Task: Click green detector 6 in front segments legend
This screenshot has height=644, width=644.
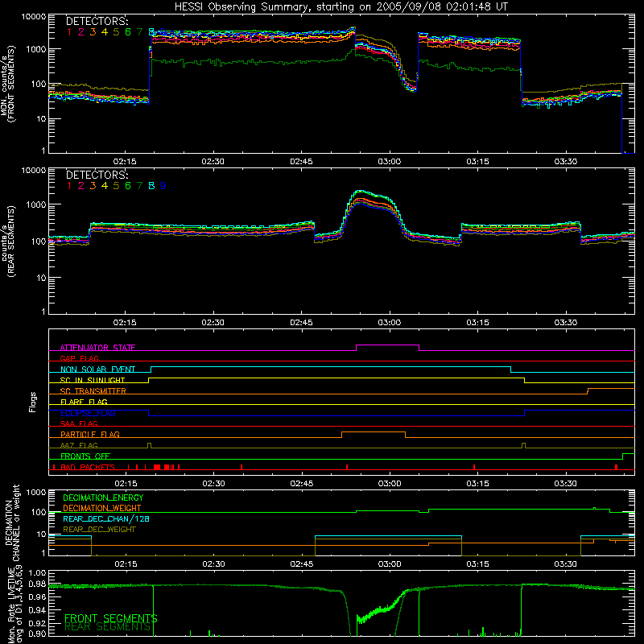Action: point(128,32)
